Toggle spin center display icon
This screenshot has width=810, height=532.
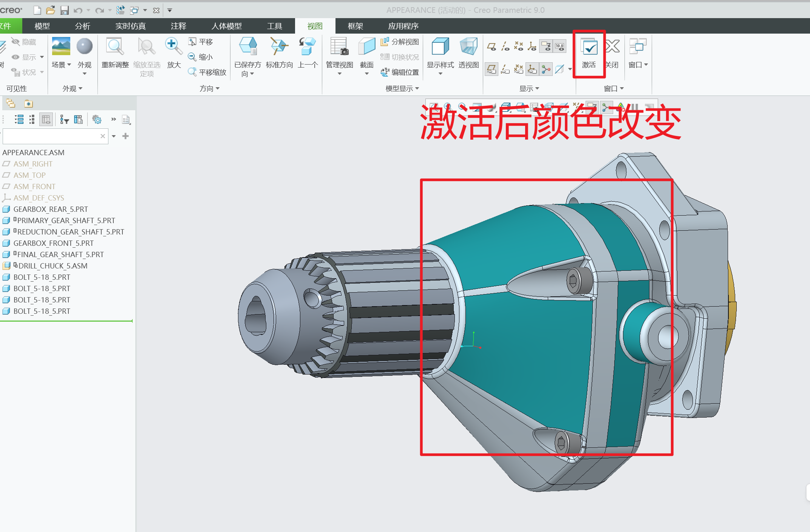[x=546, y=69]
